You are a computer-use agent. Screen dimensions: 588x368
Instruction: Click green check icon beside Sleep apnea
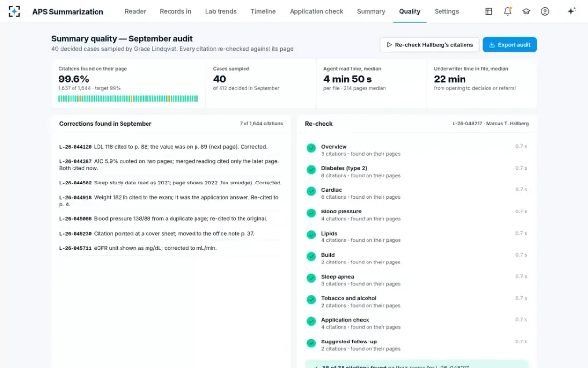pyautogui.click(x=311, y=278)
